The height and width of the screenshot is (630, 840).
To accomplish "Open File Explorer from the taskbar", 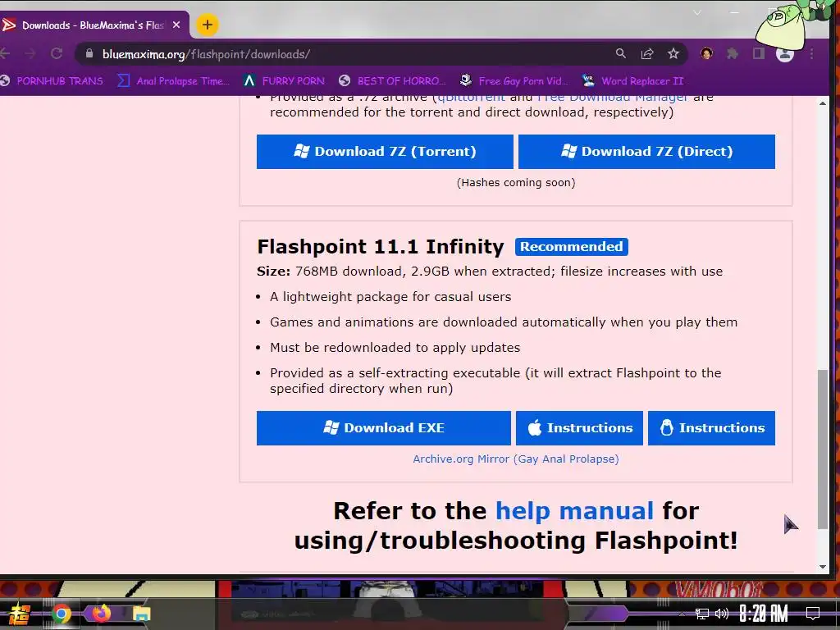I will [142, 614].
